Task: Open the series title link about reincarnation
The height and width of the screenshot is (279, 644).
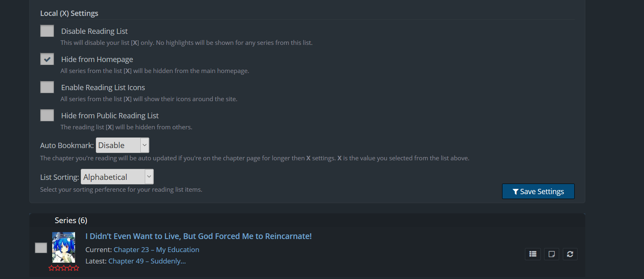Action: [198, 236]
